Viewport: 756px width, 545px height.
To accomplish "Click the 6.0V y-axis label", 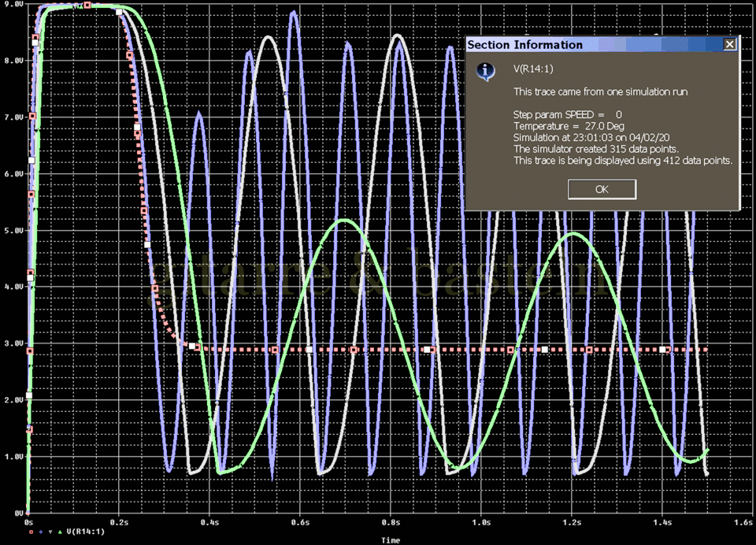I will [13, 173].
